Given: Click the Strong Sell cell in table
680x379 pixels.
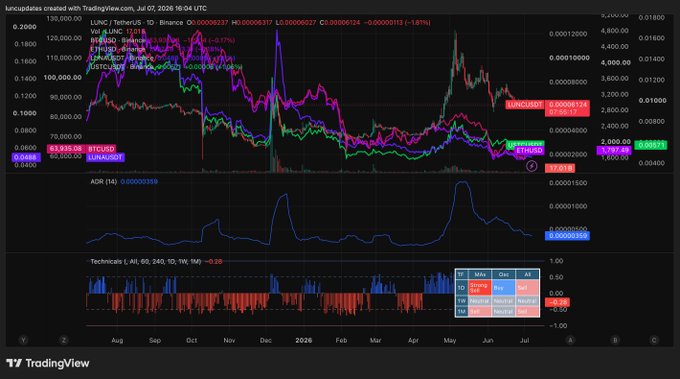Looking at the screenshot, I should (x=480, y=288).
